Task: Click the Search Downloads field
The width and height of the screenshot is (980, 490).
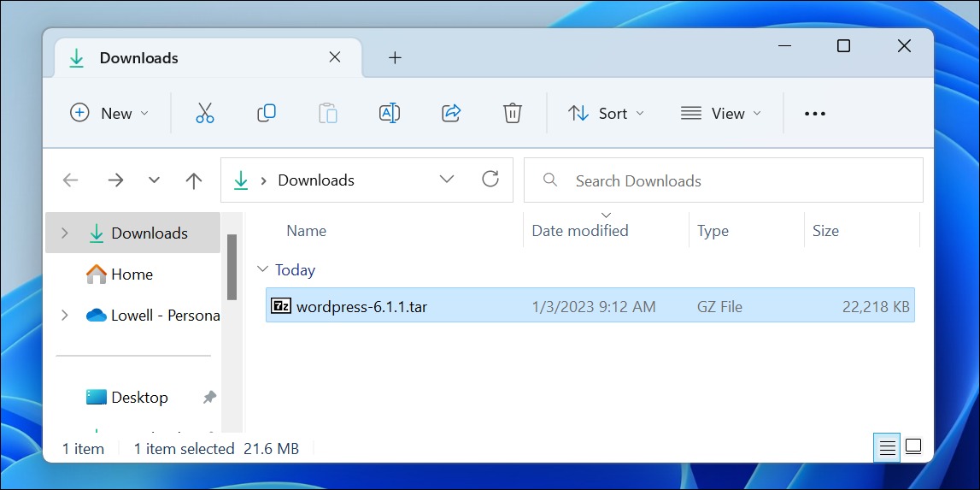Action: click(x=723, y=180)
